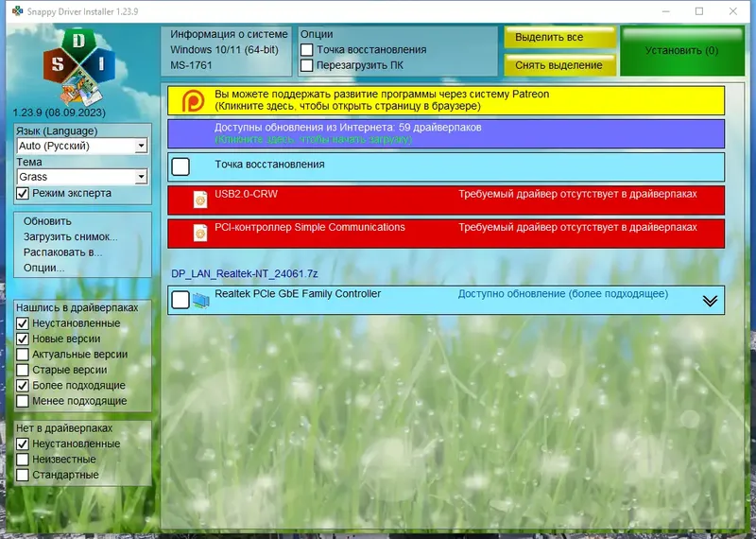The width and height of the screenshot is (756, 539).
Task: Click the updates available banner for 59 driverpacks
Action: 446,133
